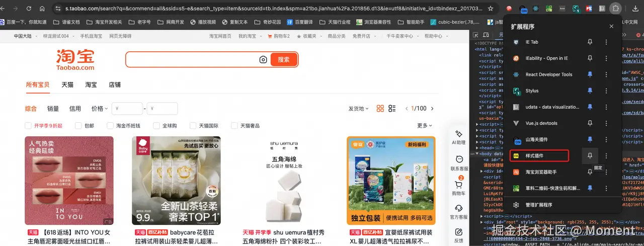Check the 天猫奢品 filter checkbox
Image resolution: width=644 pixels, height=246 pixels.
(234, 126)
